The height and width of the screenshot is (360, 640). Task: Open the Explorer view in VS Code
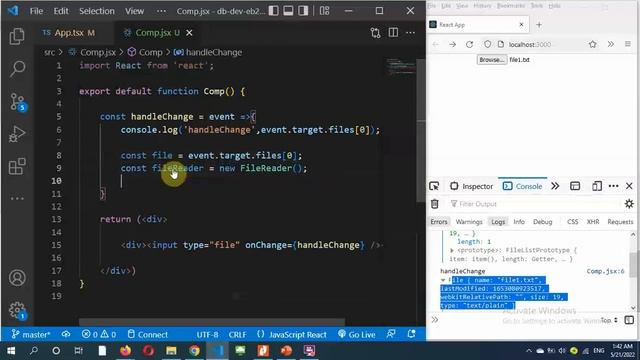point(17,36)
